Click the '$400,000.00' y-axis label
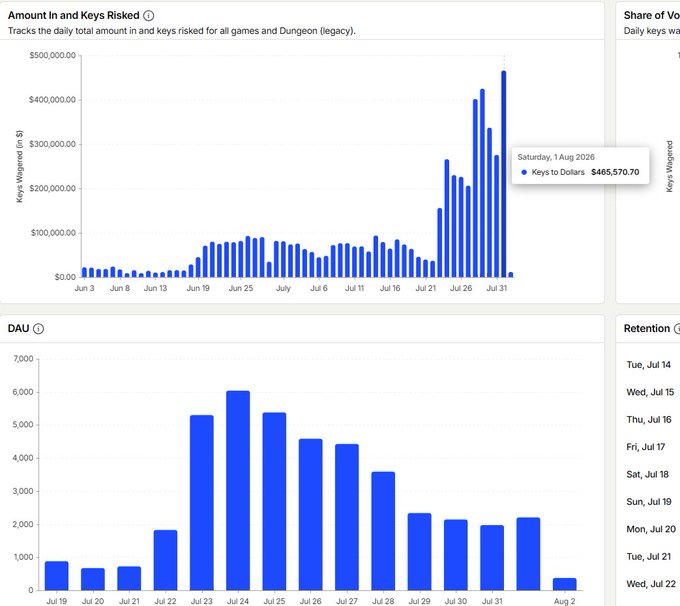The image size is (680, 606). (x=52, y=100)
